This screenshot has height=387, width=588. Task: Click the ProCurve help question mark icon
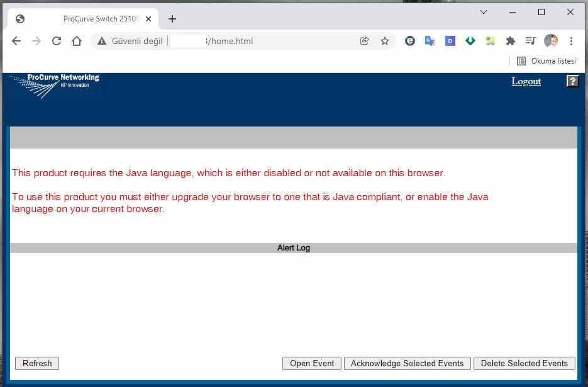pyautogui.click(x=572, y=81)
